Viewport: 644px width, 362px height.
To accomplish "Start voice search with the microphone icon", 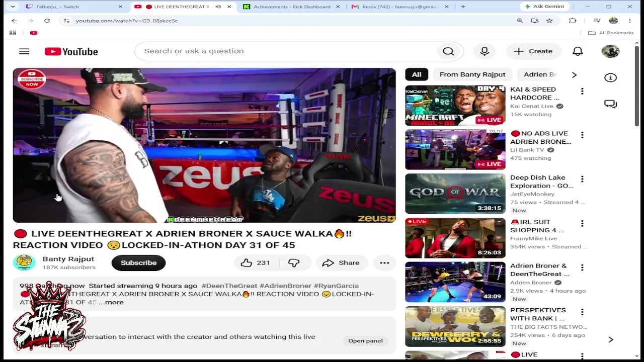I will pos(485,51).
